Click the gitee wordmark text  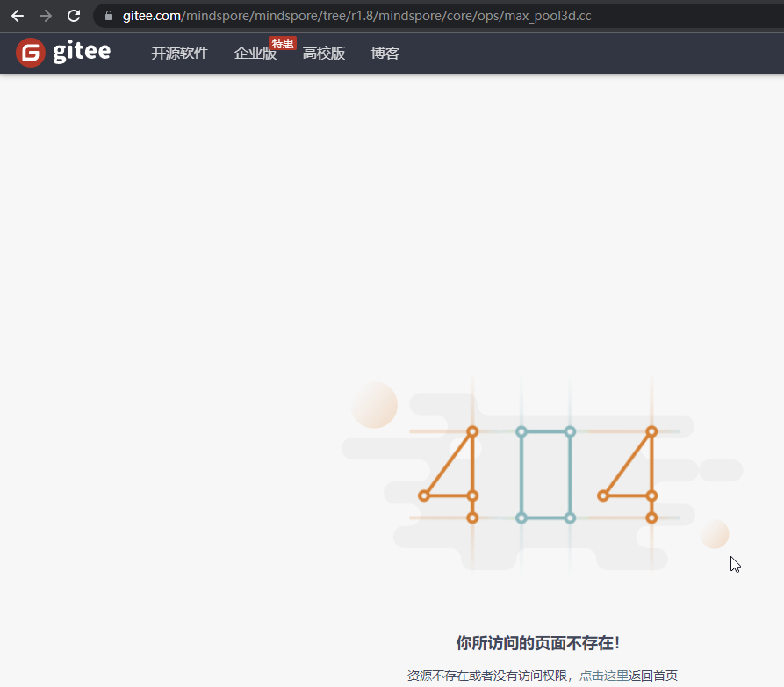coord(82,52)
